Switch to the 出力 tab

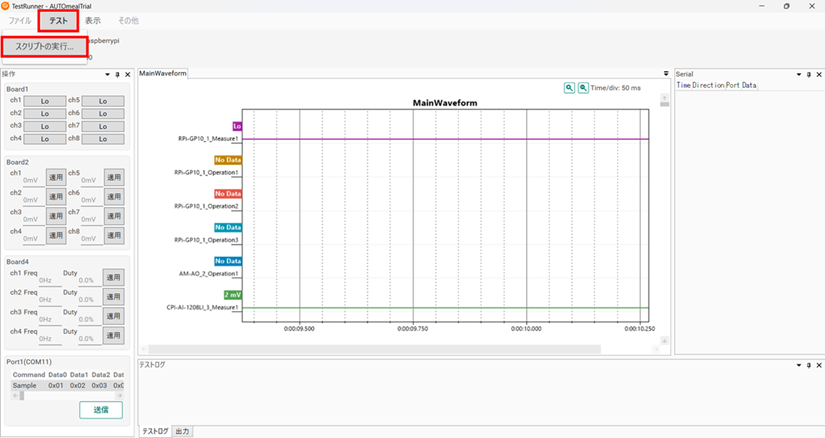tap(182, 431)
